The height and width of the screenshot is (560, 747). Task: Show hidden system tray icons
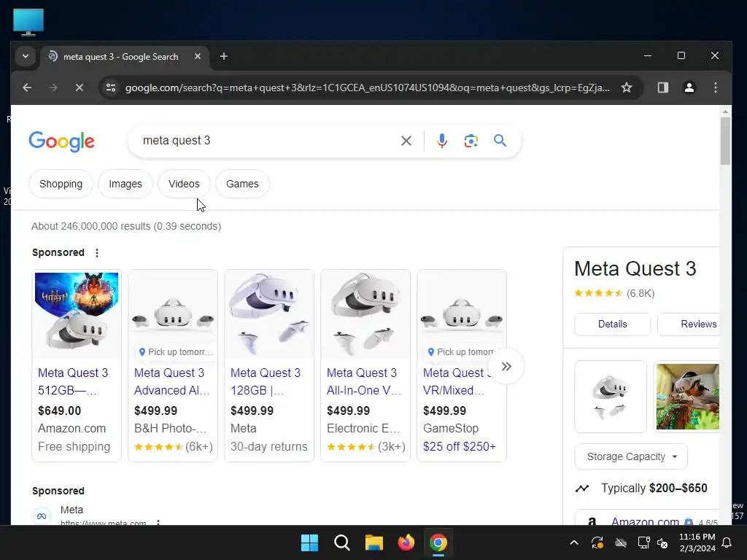(x=574, y=542)
